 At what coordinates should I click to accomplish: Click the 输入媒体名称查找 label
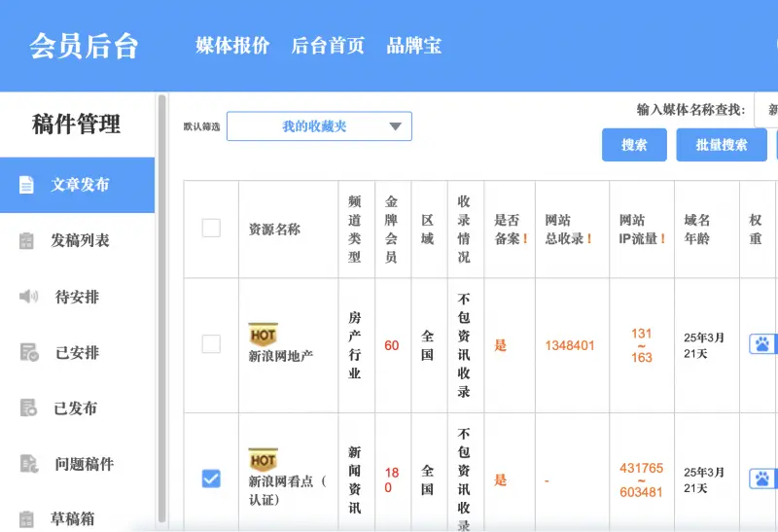click(x=690, y=110)
